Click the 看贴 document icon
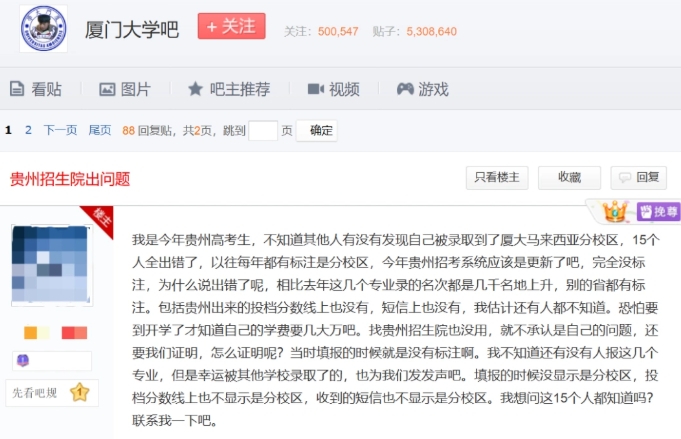 pyautogui.click(x=17, y=89)
